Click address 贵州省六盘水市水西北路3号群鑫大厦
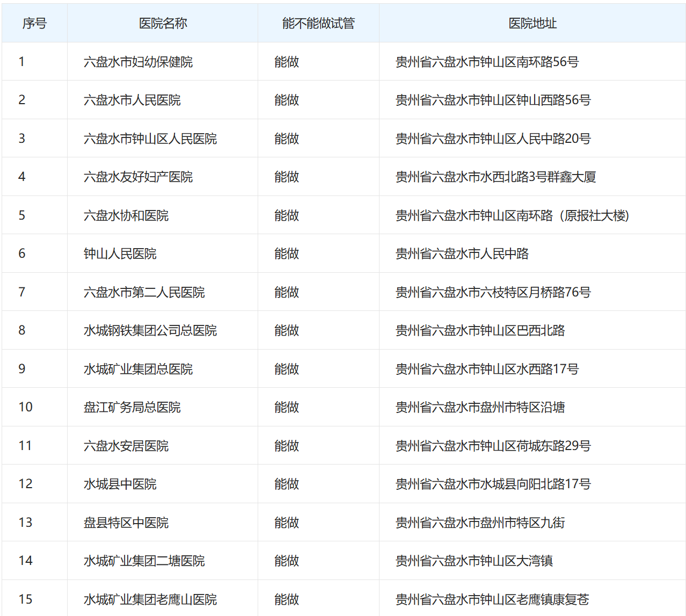Viewport: 686px width, 616px height. [x=495, y=177]
